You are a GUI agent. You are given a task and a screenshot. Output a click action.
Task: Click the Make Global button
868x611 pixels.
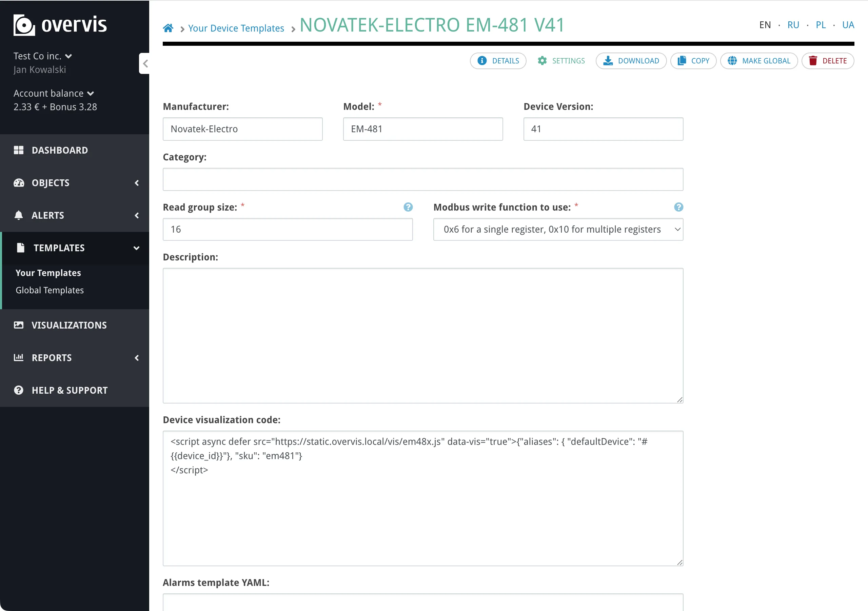759,60
